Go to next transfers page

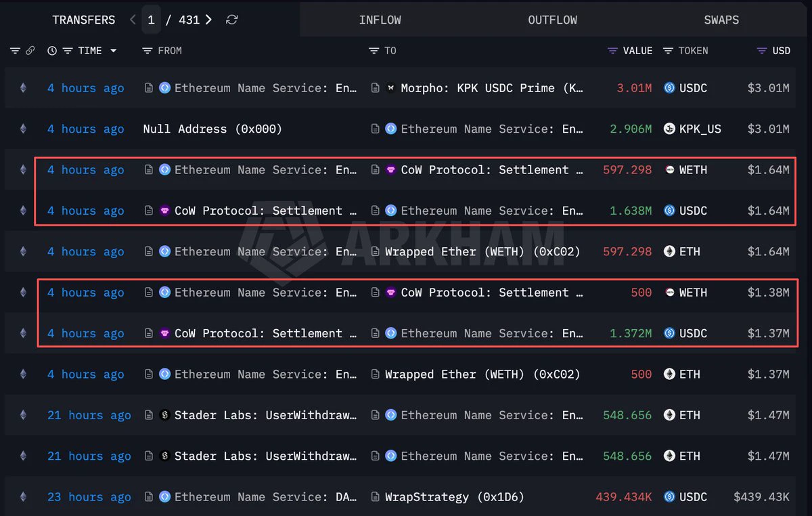point(208,20)
